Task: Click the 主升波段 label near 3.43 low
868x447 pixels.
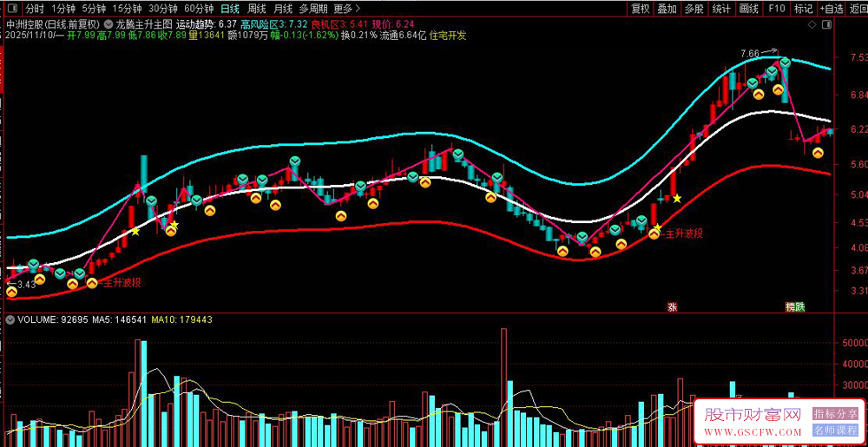Action: tap(123, 283)
